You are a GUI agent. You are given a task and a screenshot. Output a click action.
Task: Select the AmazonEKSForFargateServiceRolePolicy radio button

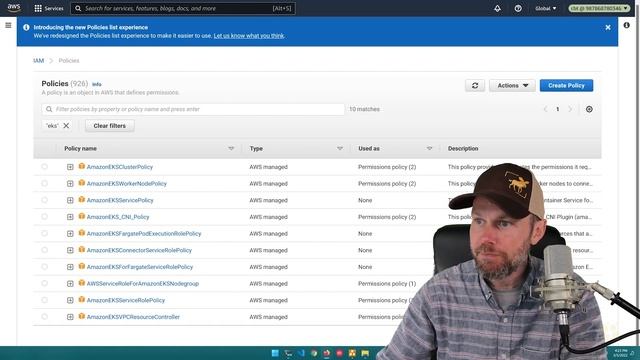coord(44,267)
